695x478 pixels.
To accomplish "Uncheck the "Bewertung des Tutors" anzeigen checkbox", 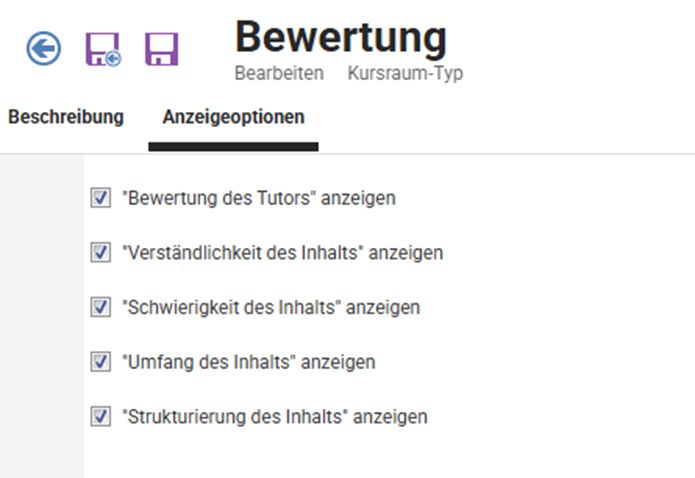I will tap(100, 198).
